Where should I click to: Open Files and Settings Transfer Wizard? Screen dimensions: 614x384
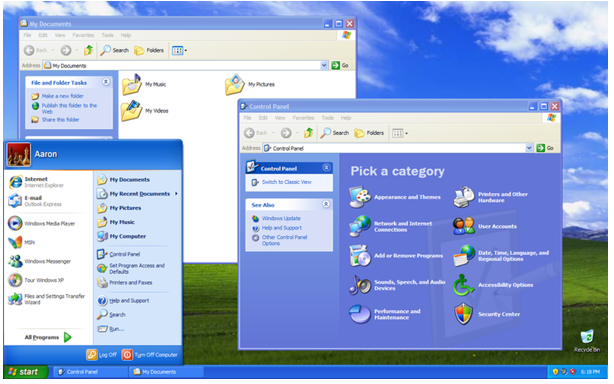(47, 299)
